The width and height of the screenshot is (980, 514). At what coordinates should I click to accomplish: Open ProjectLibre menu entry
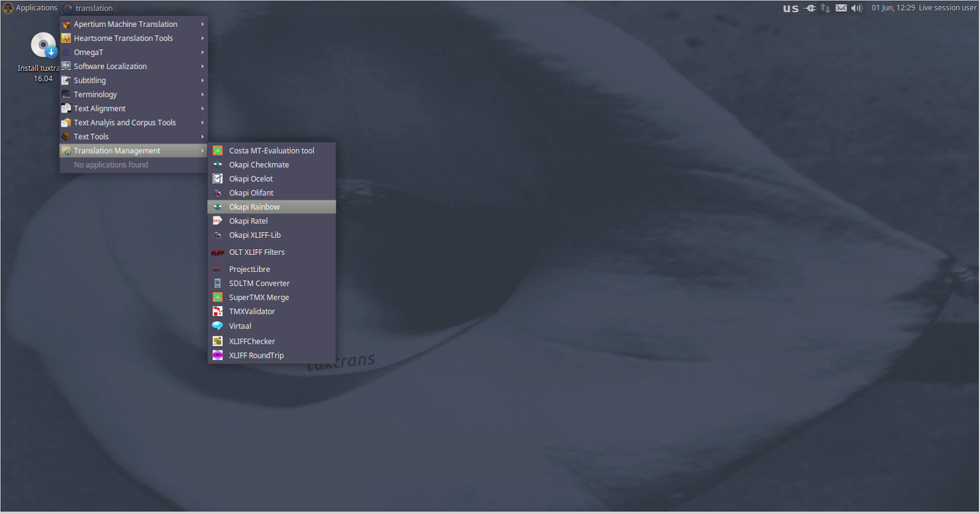[x=272, y=269]
